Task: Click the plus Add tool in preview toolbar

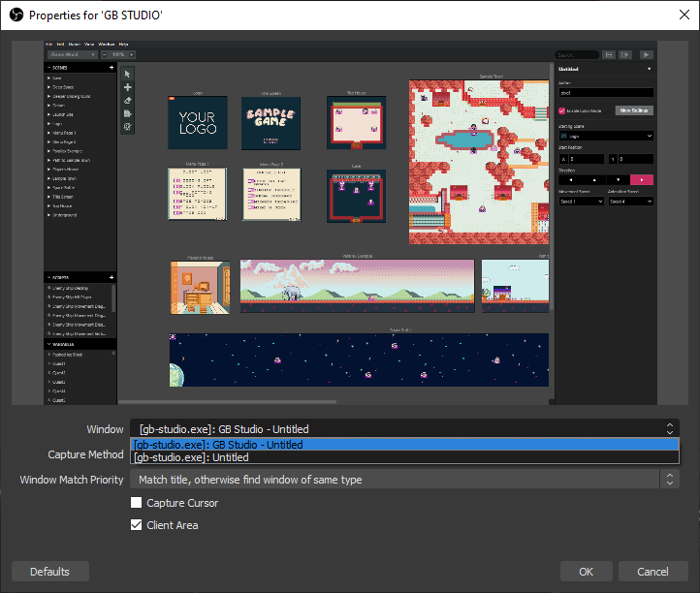Action: (128, 87)
